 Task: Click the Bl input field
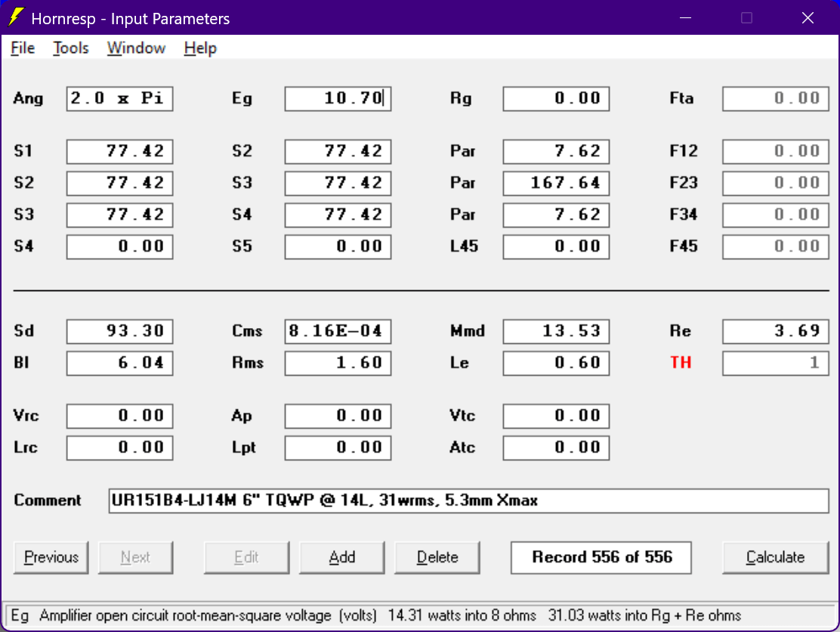(119, 363)
